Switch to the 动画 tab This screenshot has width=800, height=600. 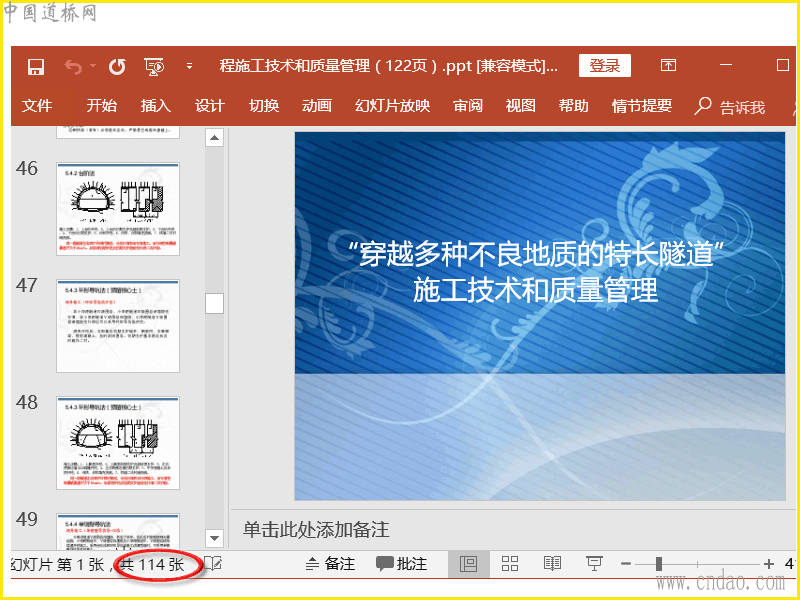[x=317, y=106]
